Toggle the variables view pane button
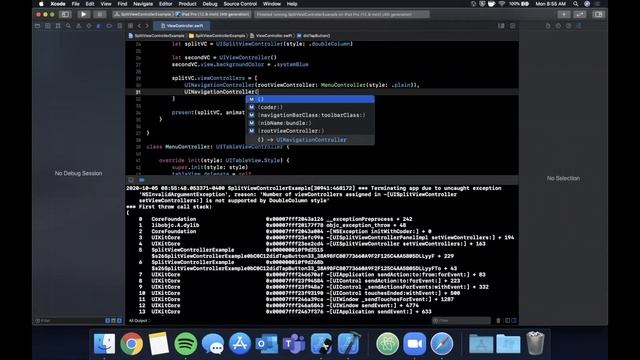This screenshot has height=360, width=640. click(x=507, y=320)
